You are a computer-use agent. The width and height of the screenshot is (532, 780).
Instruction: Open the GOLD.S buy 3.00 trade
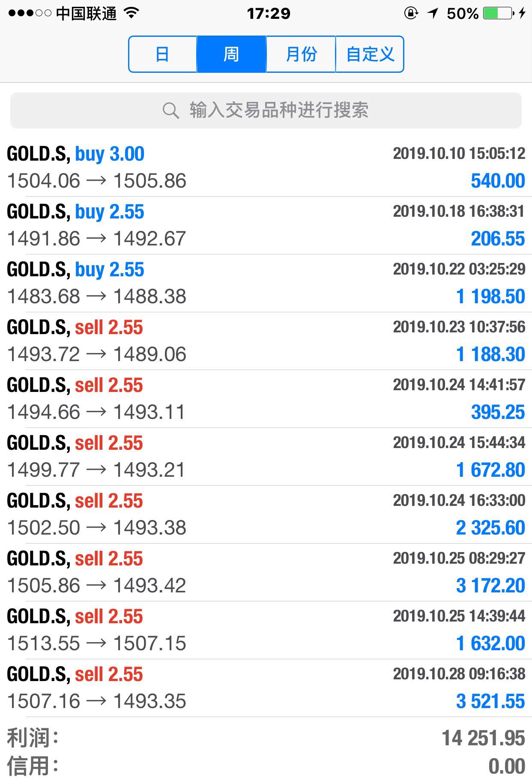click(x=266, y=167)
